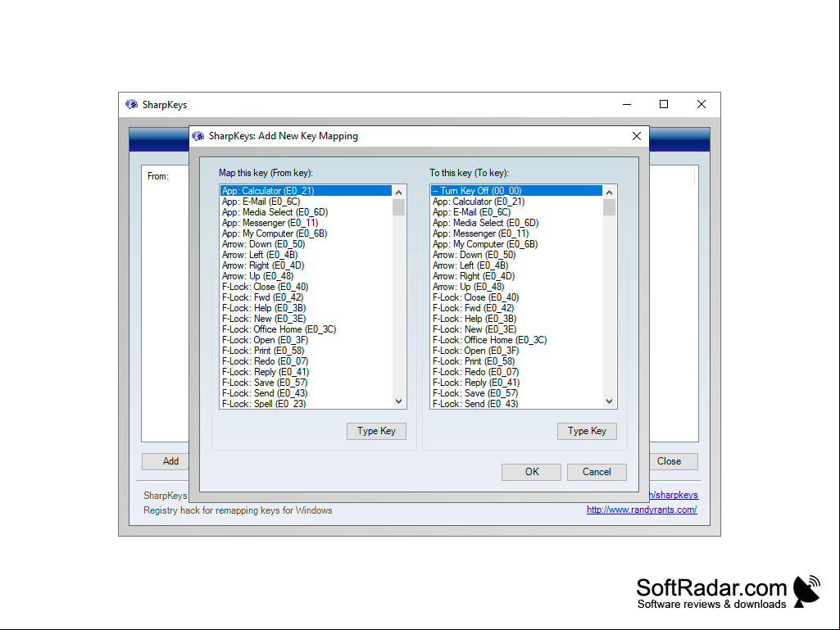This screenshot has height=630, width=840.
Task: Select Arrow: Down in From key list
Action: 306,244
